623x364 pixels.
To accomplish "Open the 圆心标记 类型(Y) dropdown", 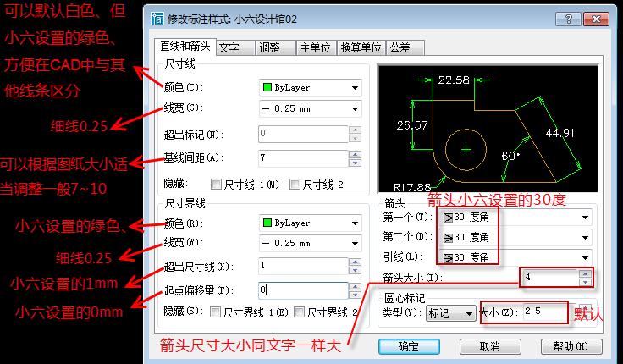I will pos(451,313).
